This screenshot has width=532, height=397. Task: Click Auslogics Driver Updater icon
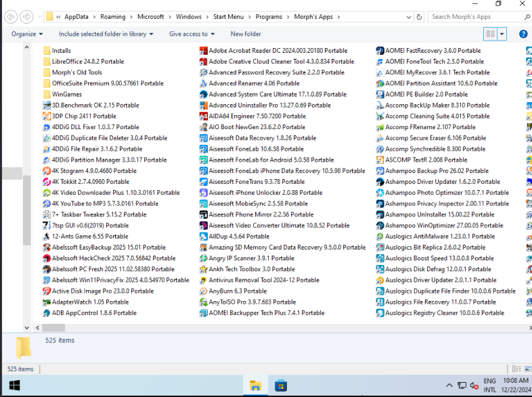380,280
